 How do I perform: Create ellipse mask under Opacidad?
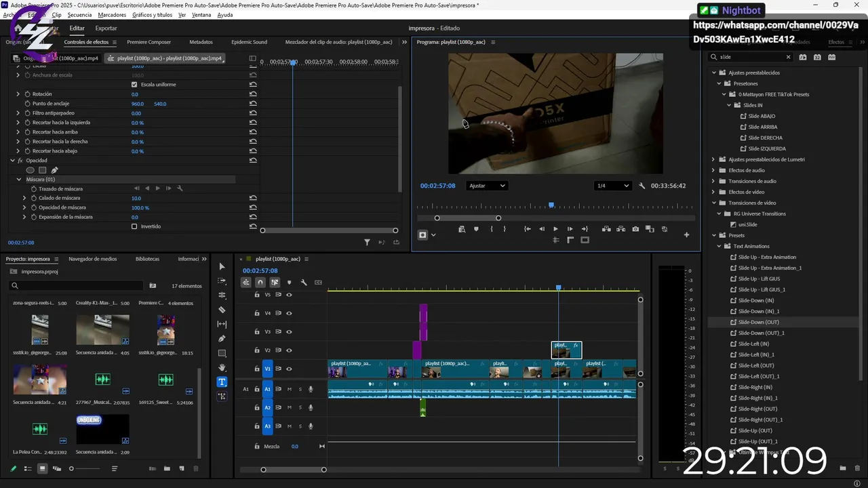[30, 170]
